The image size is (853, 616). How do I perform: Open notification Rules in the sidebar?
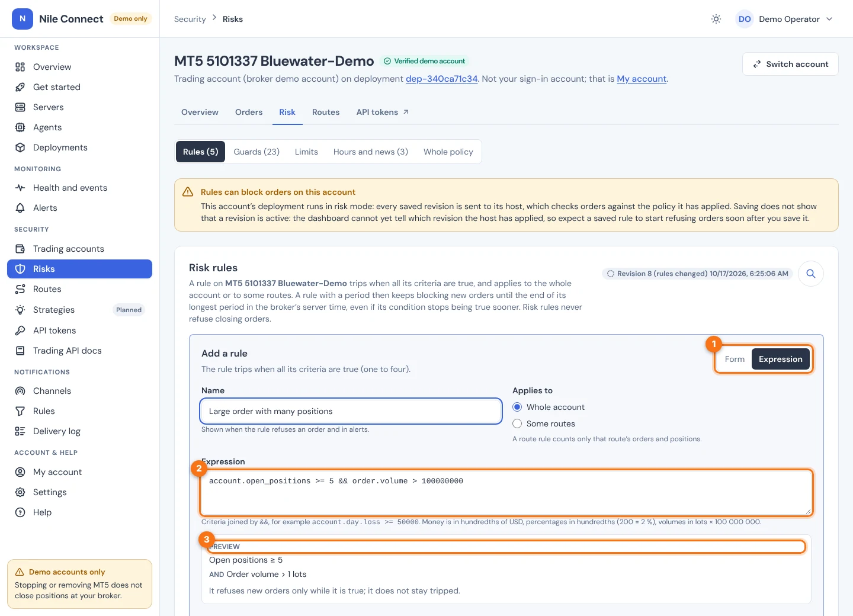79,411
